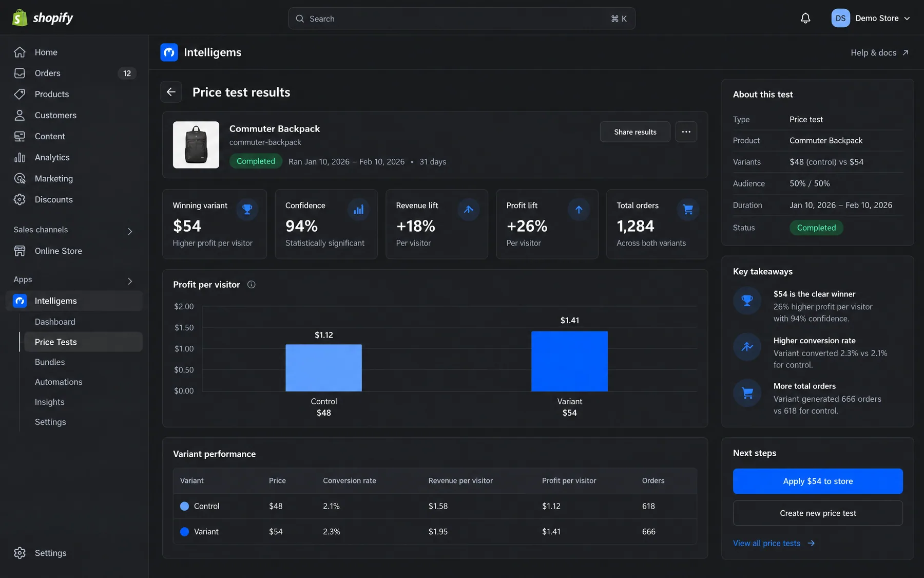Click the More total orders cart icon
924x578 pixels.
click(747, 393)
